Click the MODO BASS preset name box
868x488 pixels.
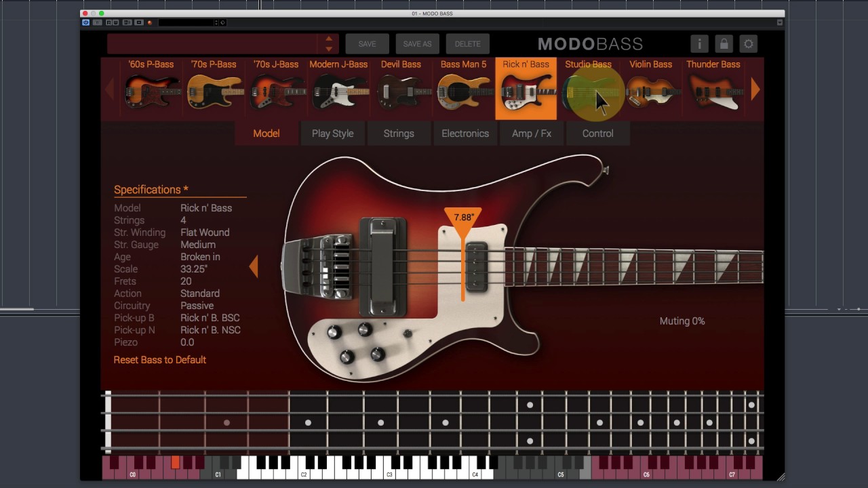[x=214, y=44]
